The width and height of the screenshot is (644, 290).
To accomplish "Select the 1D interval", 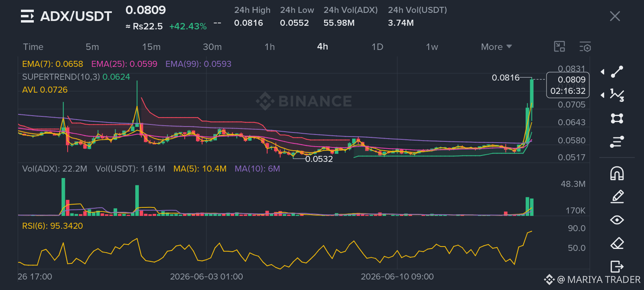I will (x=377, y=47).
